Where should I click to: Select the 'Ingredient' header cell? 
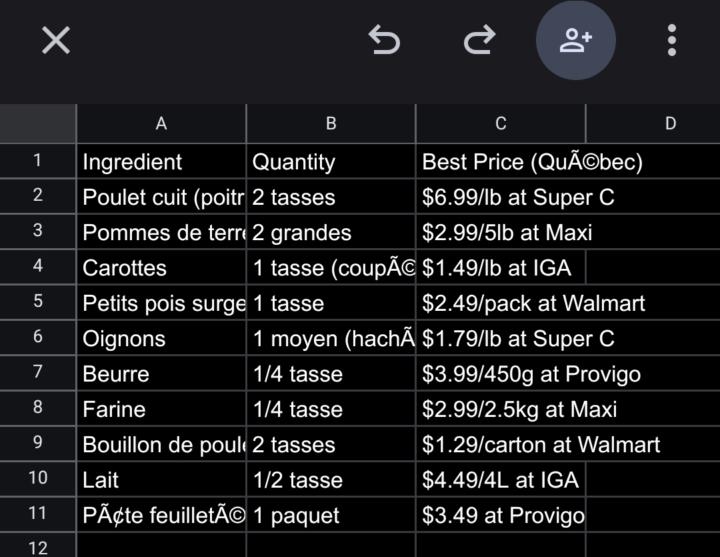coord(161,162)
